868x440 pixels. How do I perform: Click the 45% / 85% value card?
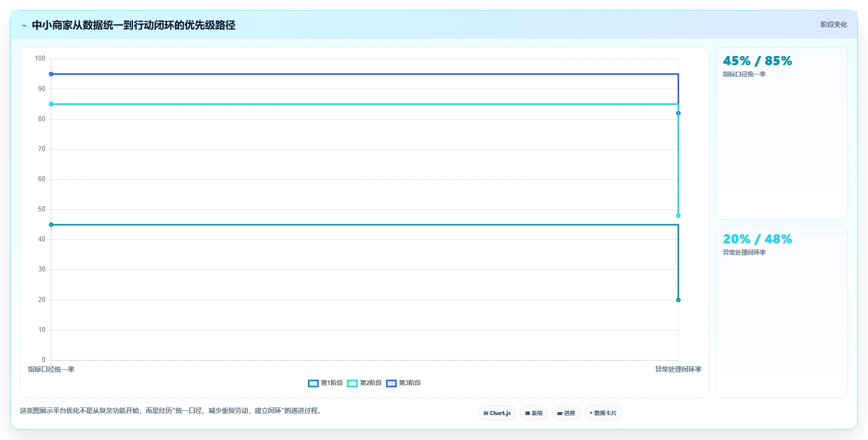[781, 133]
